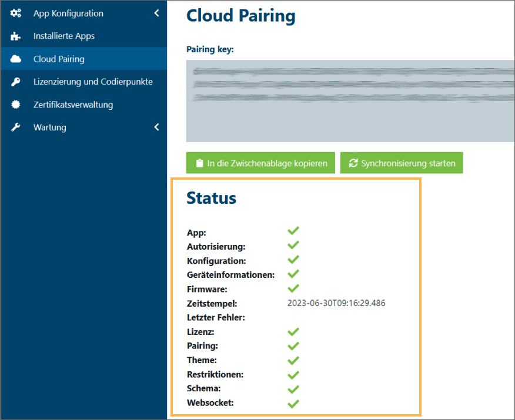Open Installierte Apps in the sidebar

point(84,36)
